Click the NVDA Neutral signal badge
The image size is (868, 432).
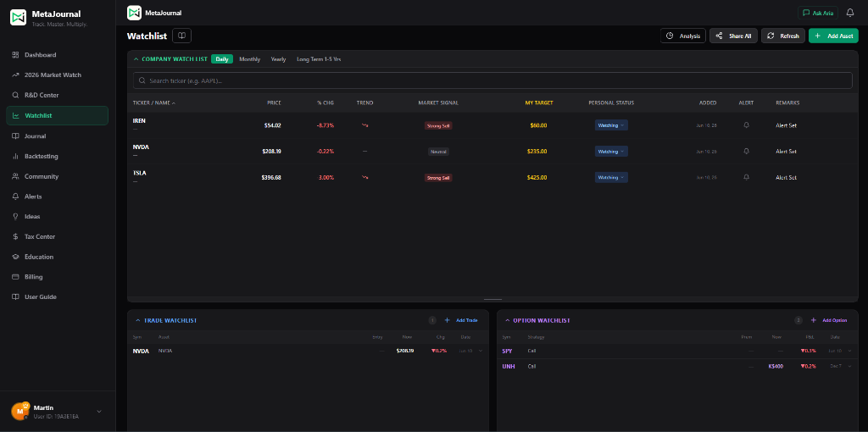click(x=438, y=152)
